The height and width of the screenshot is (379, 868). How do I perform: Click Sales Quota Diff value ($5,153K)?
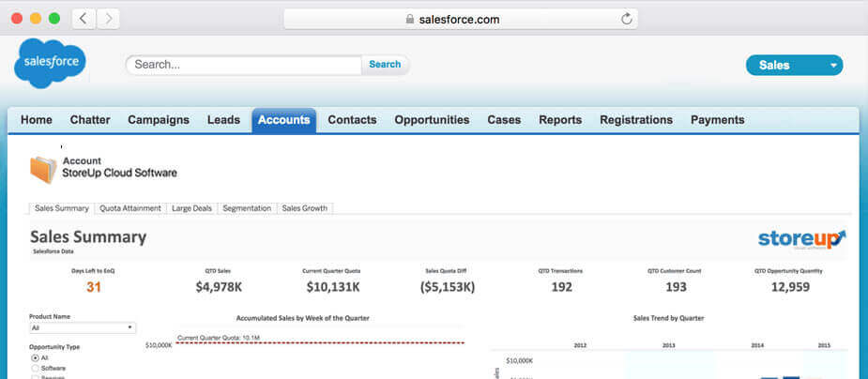coord(448,287)
